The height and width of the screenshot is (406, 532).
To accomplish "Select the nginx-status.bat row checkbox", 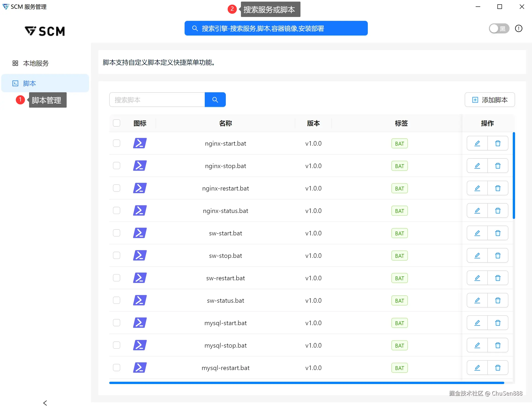I will (x=117, y=210).
